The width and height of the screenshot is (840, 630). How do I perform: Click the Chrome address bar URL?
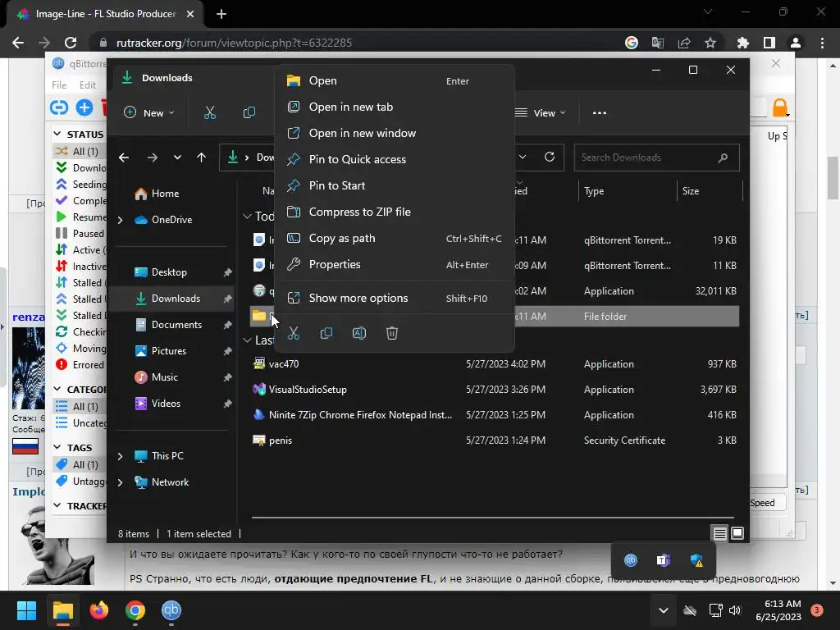(234, 43)
